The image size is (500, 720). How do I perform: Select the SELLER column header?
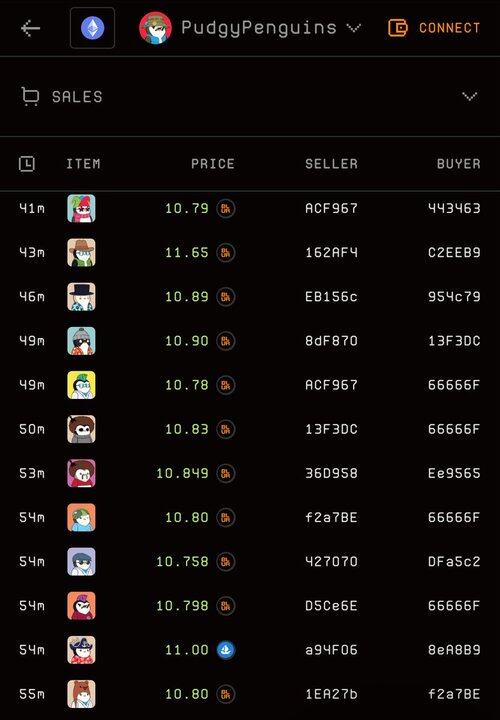pos(331,164)
